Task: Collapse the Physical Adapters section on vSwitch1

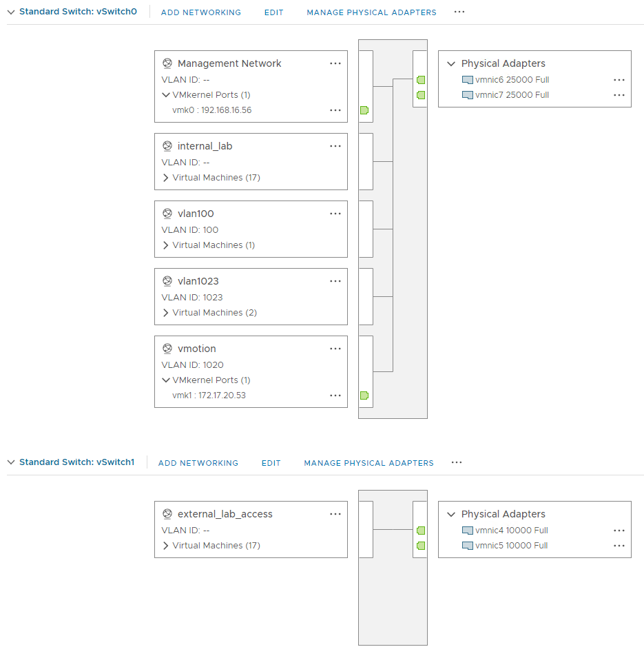Action: pos(451,513)
